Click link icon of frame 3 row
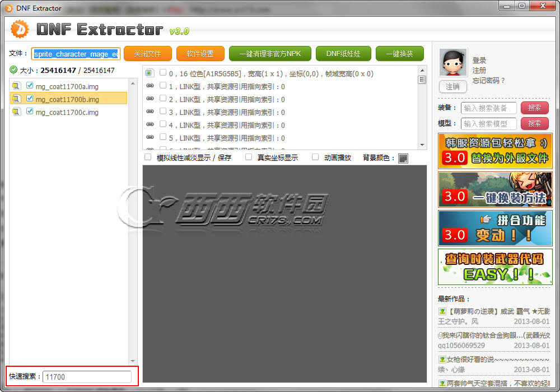Image resolution: width=560 pixels, height=392 pixels. coord(150,111)
